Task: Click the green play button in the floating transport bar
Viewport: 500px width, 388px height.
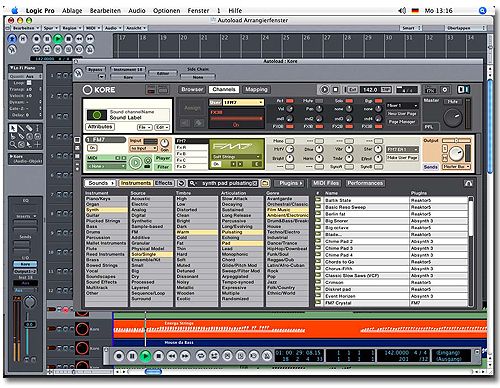Action: (x=145, y=356)
